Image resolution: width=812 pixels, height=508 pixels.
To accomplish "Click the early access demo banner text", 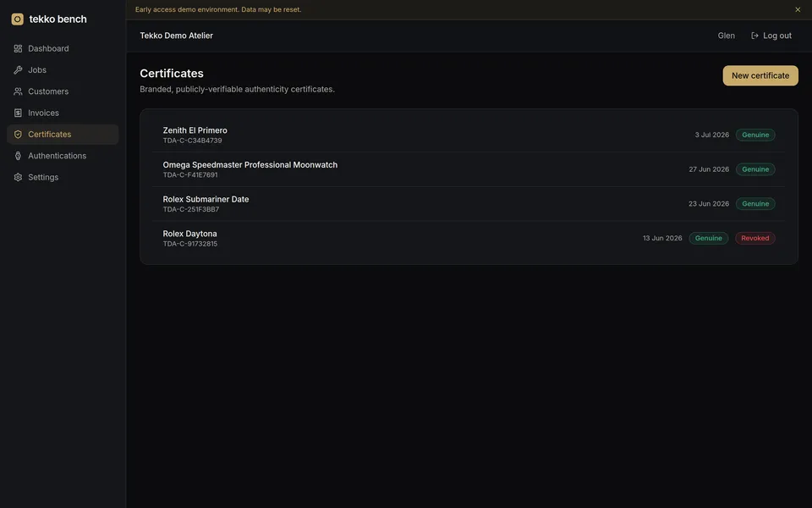I will coord(218,9).
